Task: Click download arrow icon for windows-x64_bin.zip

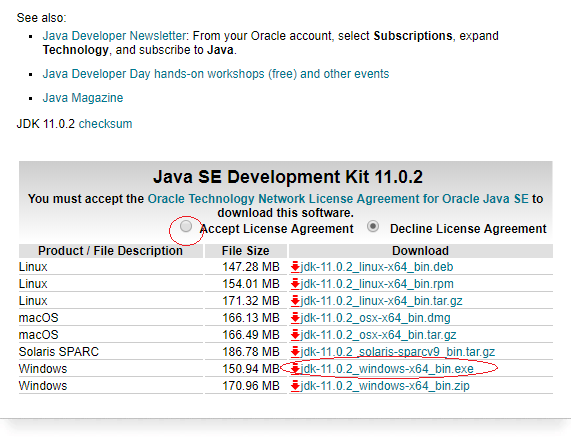Action: point(295,386)
